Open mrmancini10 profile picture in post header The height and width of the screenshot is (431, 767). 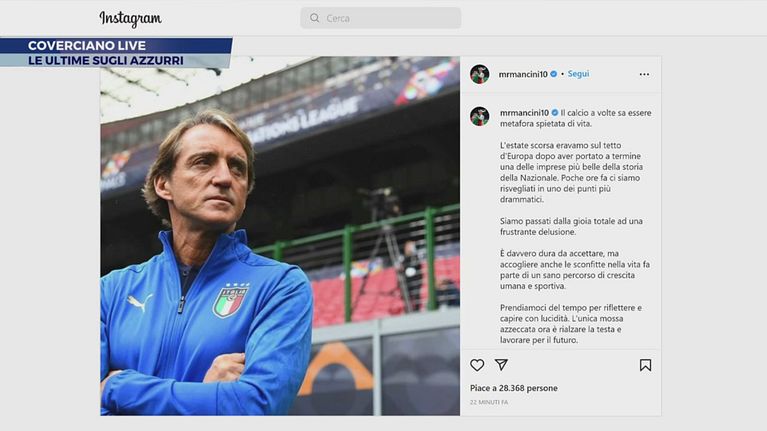click(x=480, y=74)
